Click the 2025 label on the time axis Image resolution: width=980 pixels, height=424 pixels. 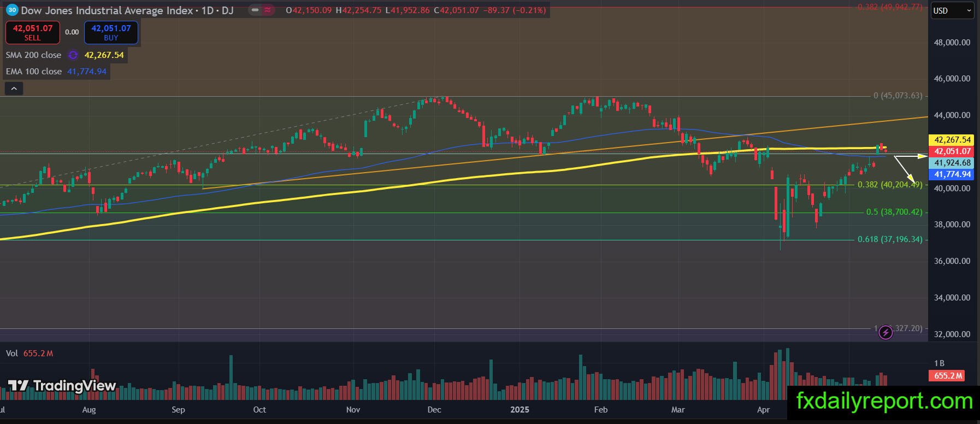pos(519,410)
